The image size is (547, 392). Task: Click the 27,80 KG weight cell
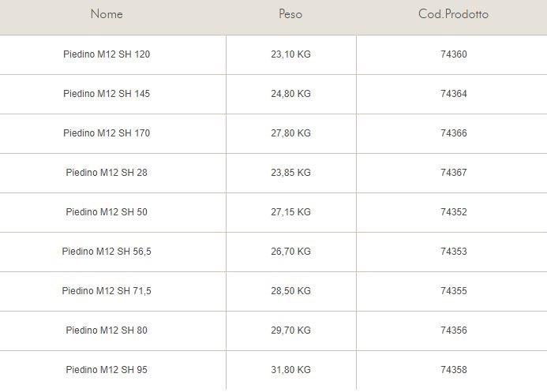tap(290, 133)
